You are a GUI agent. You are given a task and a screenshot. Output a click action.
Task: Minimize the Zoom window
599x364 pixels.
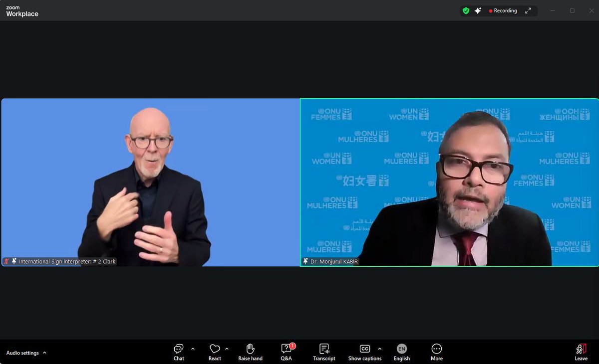(553, 10)
